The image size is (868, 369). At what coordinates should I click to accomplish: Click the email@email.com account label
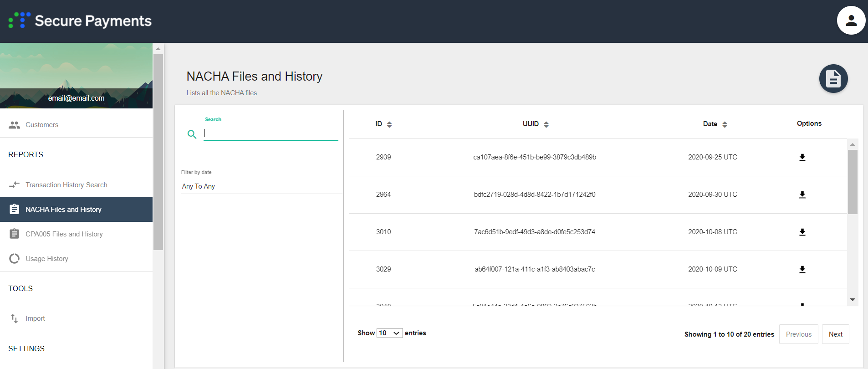click(x=77, y=98)
